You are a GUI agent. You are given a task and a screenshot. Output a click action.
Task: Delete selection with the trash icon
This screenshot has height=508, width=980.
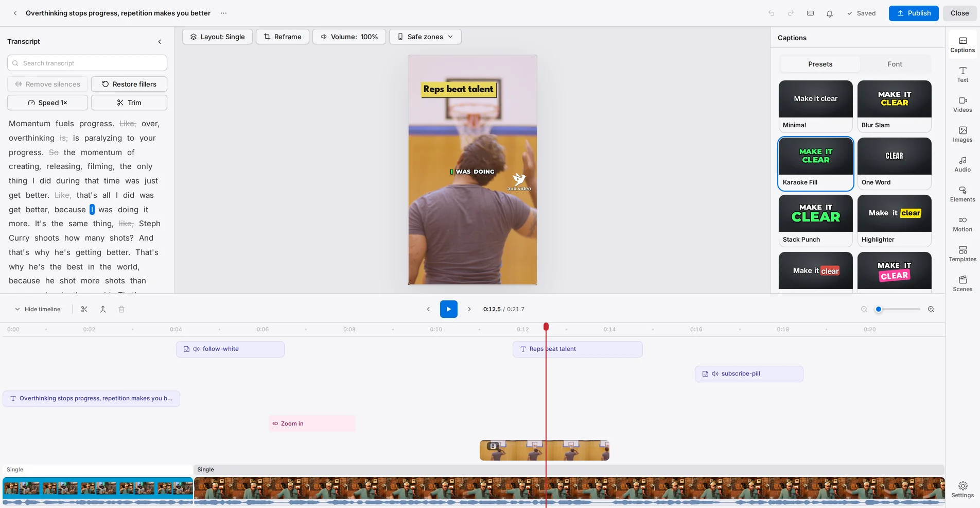click(x=121, y=309)
